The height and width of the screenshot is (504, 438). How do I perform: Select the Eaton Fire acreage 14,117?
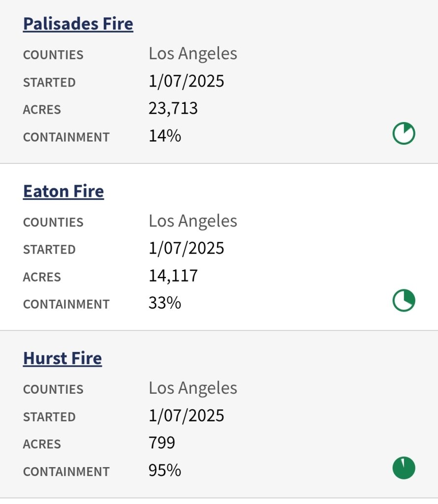tap(173, 276)
